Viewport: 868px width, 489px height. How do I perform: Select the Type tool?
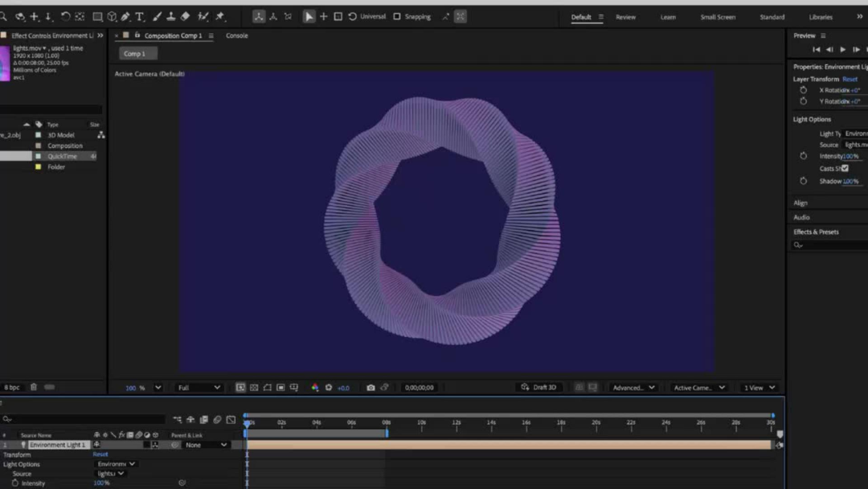[140, 16]
